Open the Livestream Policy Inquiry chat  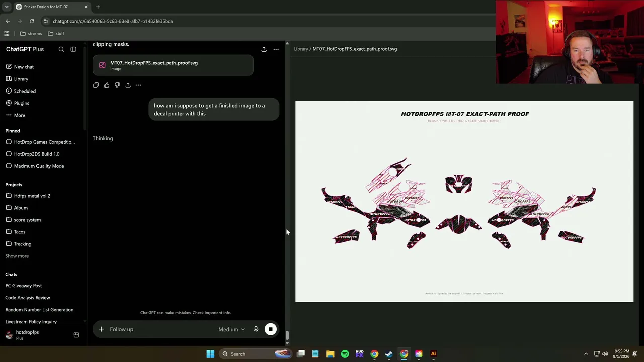coord(31,322)
